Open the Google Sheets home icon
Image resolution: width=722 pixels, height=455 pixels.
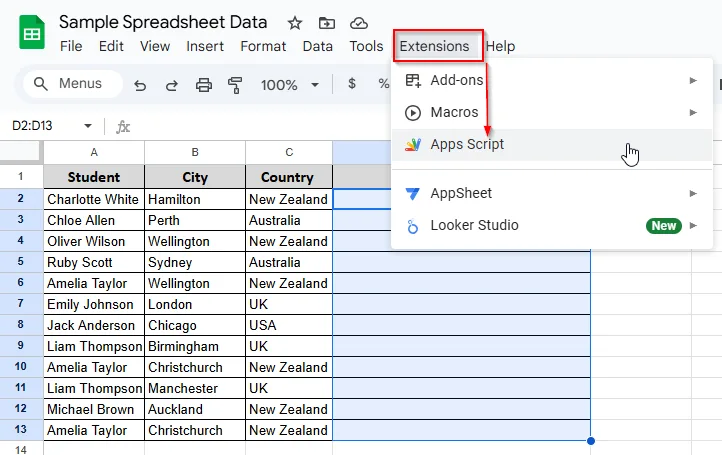[32, 32]
